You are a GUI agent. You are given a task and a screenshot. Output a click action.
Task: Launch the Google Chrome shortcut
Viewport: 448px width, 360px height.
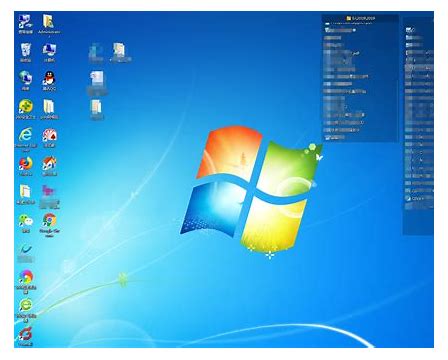click(49, 220)
